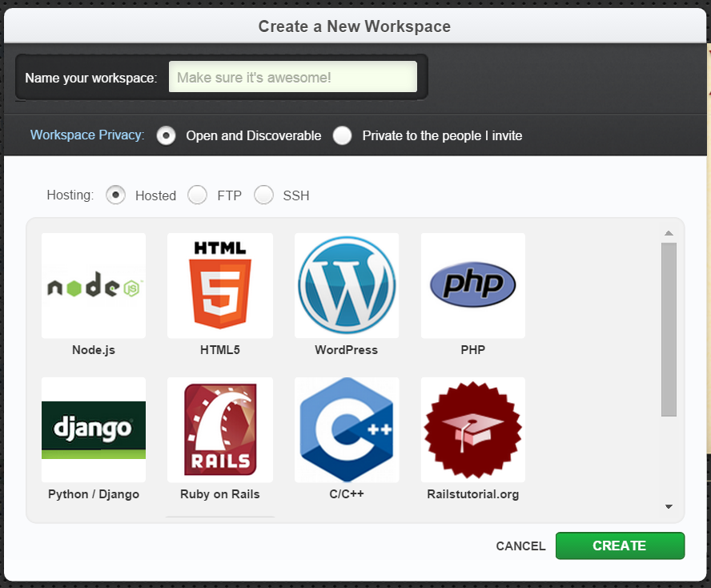The image size is (711, 588).
Task: Choose the WordPress template icon
Action: point(346,286)
